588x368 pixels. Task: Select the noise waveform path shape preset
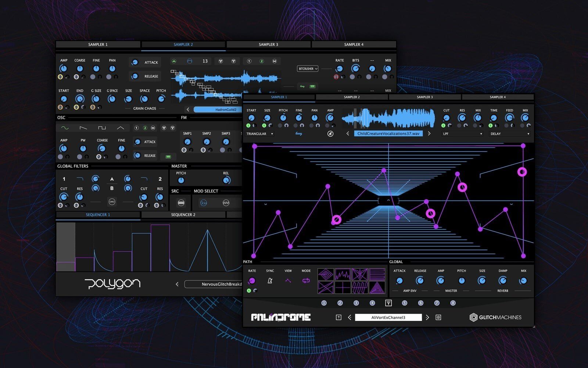coord(343,275)
